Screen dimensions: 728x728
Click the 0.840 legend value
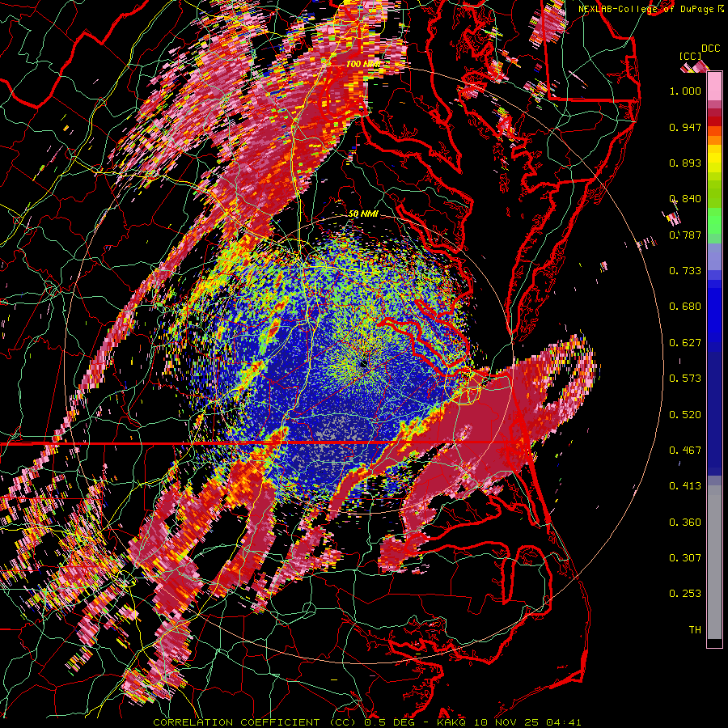685,199
